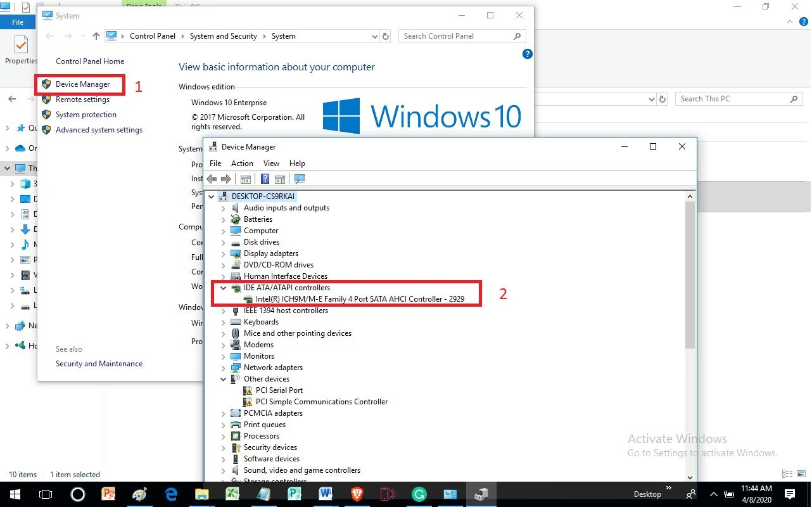Image resolution: width=812 pixels, height=507 pixels.
Task: Expand the Batteries category
Action: click(x=223, y=219)
